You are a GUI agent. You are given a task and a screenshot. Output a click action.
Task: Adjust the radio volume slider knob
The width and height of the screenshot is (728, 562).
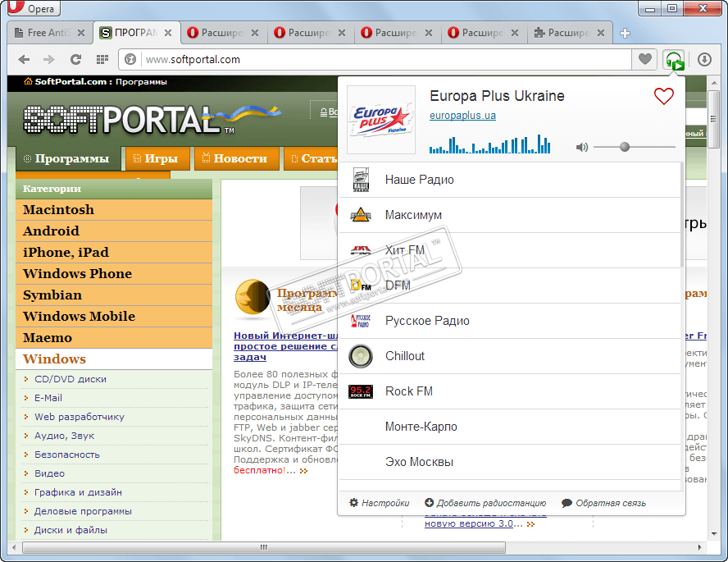pyautogui.click(x=625, y=147)
